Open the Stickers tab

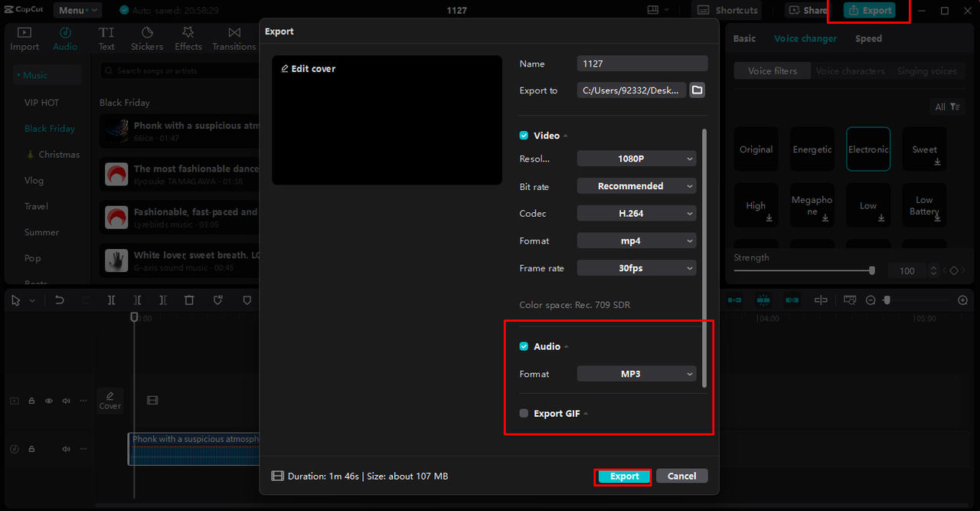[x=147, y=38]
